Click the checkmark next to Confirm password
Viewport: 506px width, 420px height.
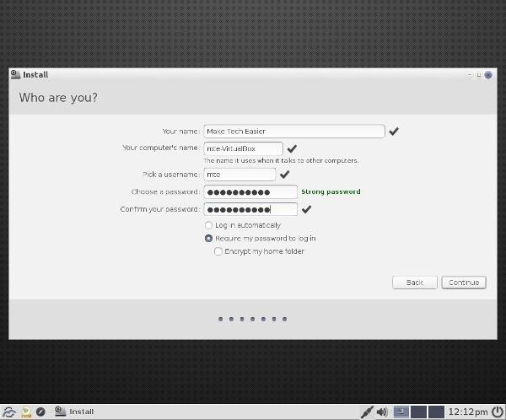click(306, 209)
